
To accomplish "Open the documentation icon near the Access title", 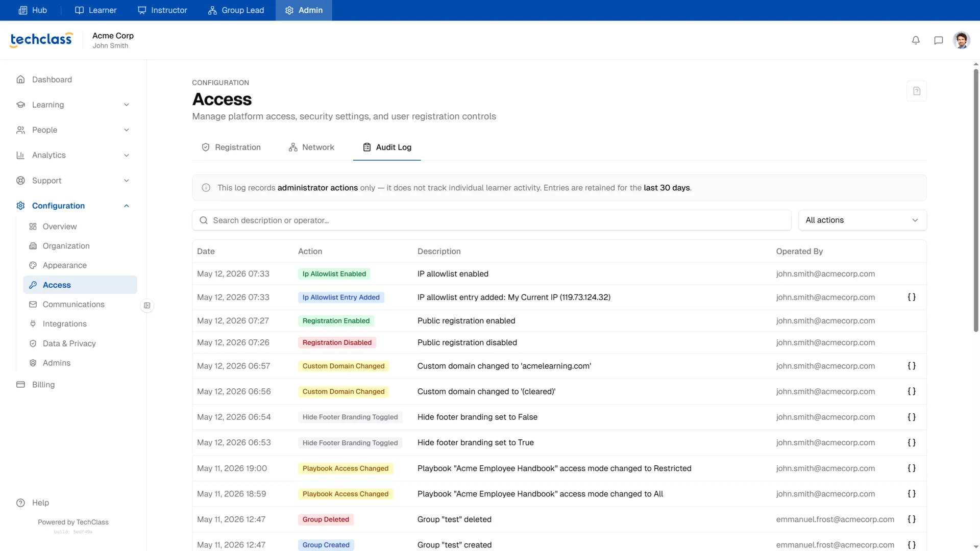I will (x=917, y=91).
